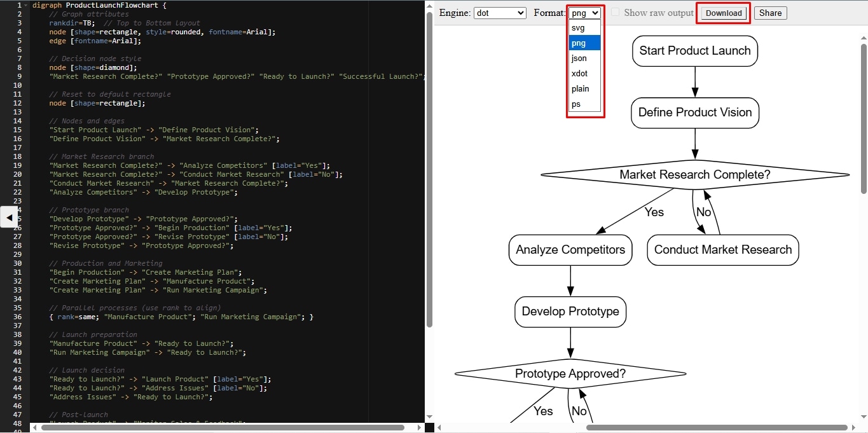Click the Define Product Vision node

click(695, 113)
